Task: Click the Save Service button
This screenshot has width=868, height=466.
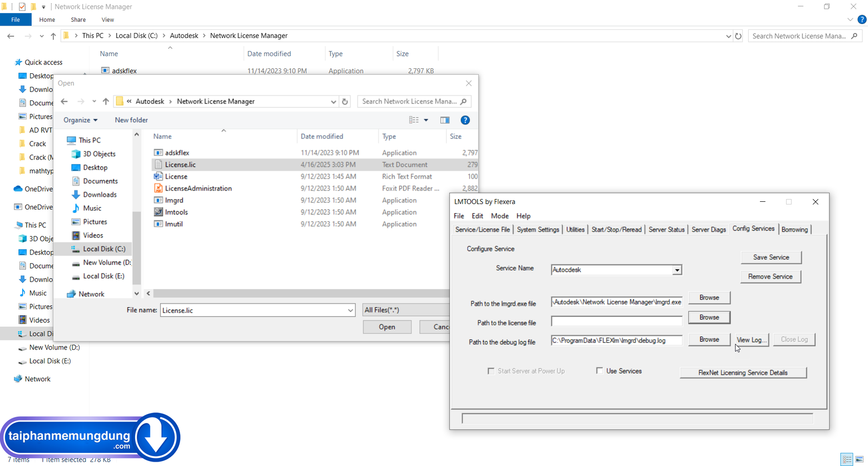Action: click(771, 257)
